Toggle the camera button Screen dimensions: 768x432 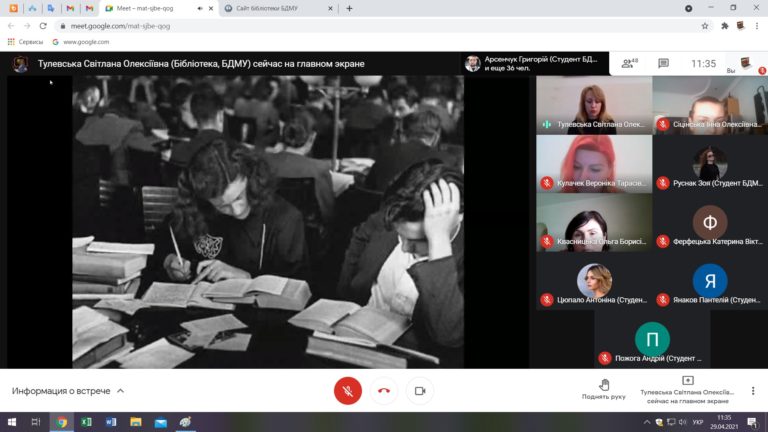pyautogui.click(x=420, y=390)
